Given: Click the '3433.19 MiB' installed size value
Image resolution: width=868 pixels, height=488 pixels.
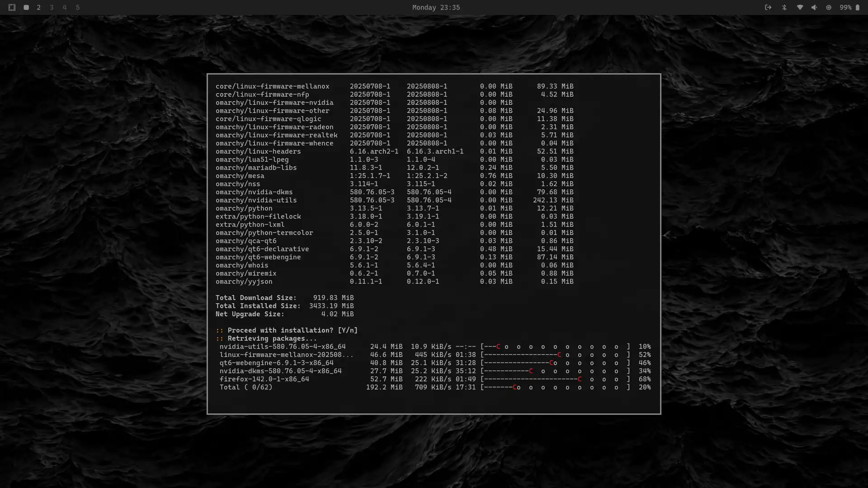Looking at the screenshot, I should tap(331, 306).
